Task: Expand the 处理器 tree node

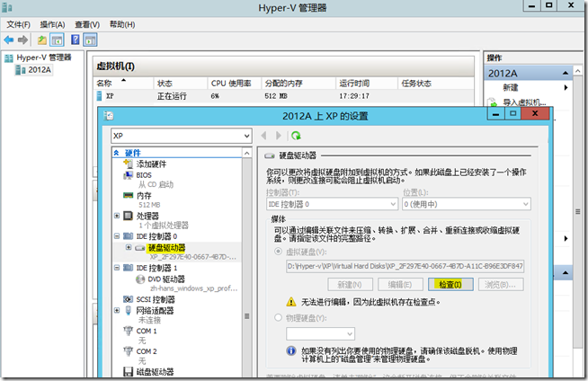Action: click(x=117, y=216)
